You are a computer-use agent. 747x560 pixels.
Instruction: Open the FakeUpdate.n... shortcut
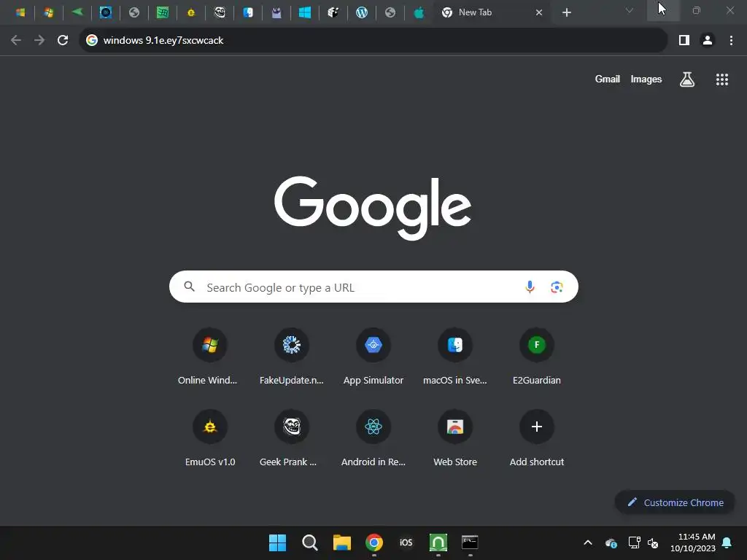[292, 357]
